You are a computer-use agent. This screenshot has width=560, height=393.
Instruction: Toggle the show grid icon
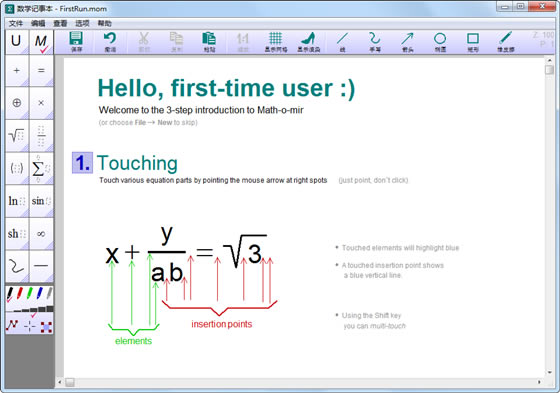click(x=275, y=41)
